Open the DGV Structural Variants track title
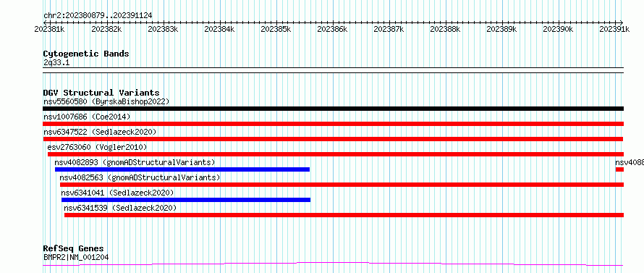The image size is (644, 273). click(x=101, y=93)
